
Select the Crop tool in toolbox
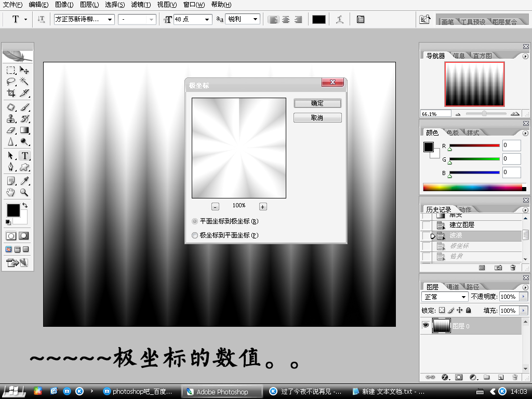click(x=11, y=94)
